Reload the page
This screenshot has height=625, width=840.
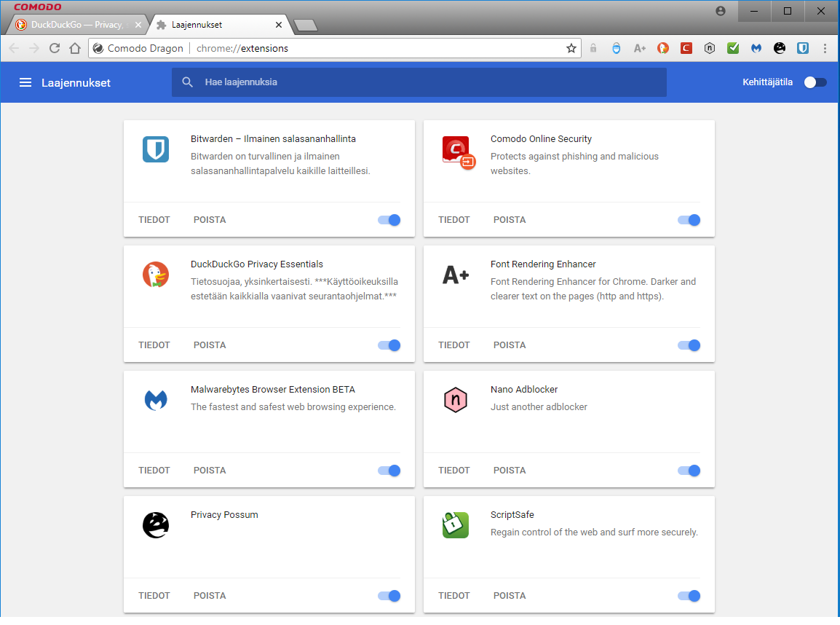point(55,49)
